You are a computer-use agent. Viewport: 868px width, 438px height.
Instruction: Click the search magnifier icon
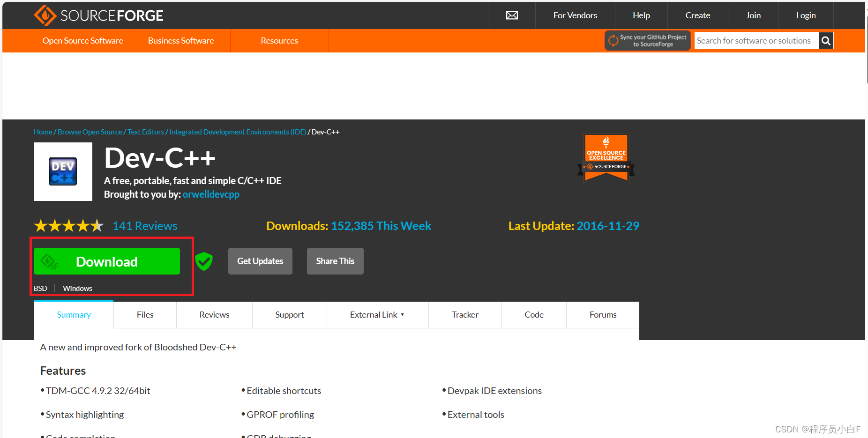coord(826,40)
